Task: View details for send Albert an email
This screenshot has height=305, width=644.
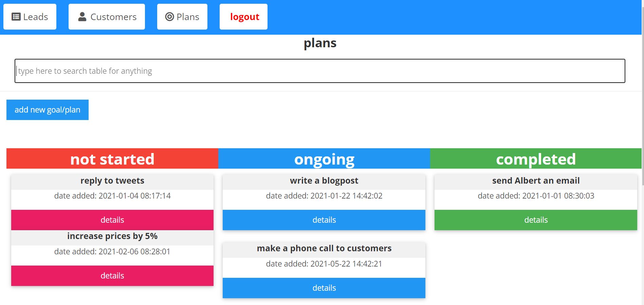Action: click(x=536, y=220)
